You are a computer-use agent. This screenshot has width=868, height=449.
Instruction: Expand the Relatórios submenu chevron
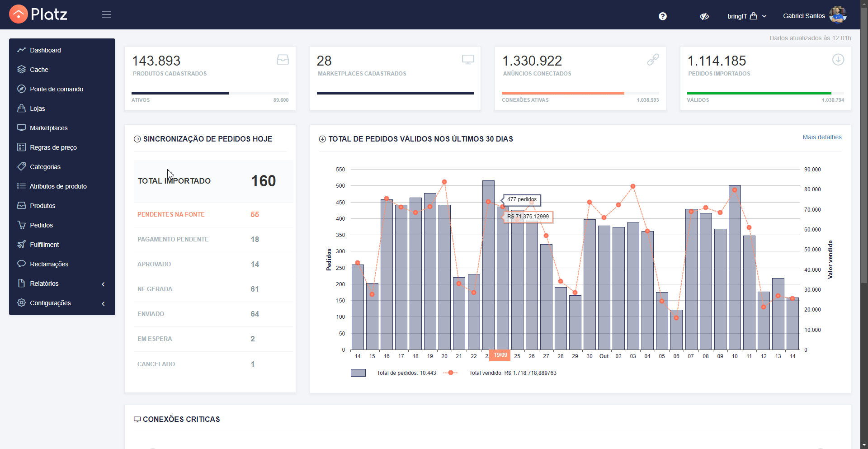103,284
